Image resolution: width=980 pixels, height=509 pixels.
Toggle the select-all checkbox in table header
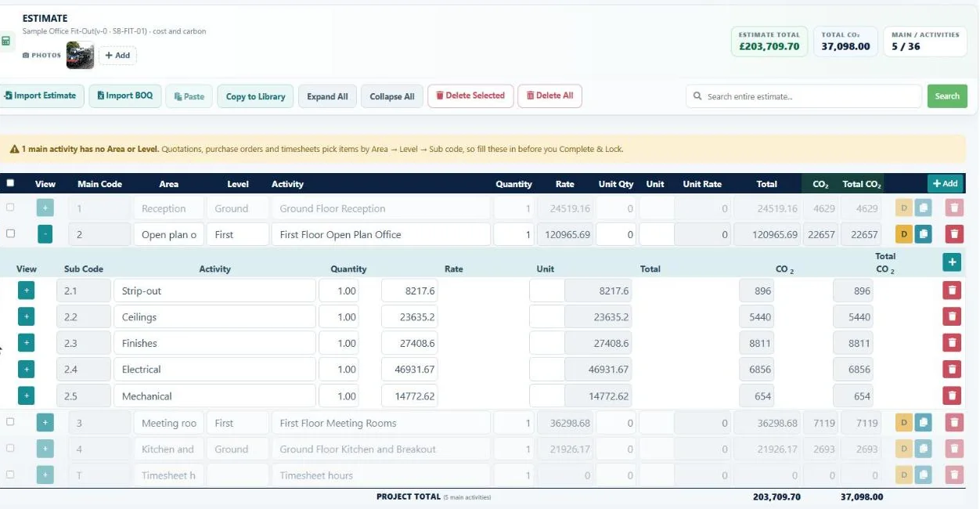(x=10, y=183)
